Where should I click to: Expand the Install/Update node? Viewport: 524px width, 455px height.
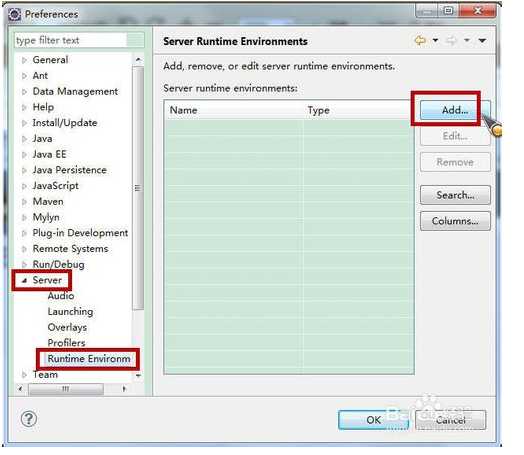pos(24,123)
